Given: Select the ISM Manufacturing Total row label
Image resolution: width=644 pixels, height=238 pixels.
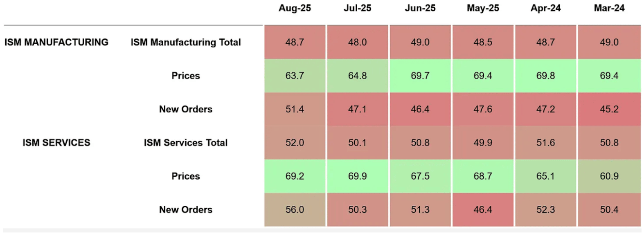Looking at the screenshot, I should [x=186, y=42].
